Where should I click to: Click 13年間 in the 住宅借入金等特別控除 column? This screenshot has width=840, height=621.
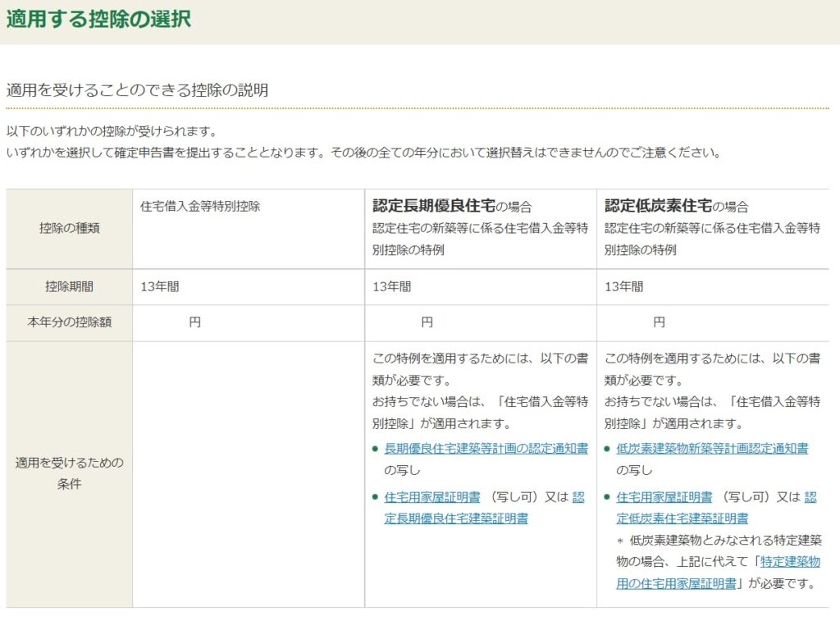click(x=160, y=286)
